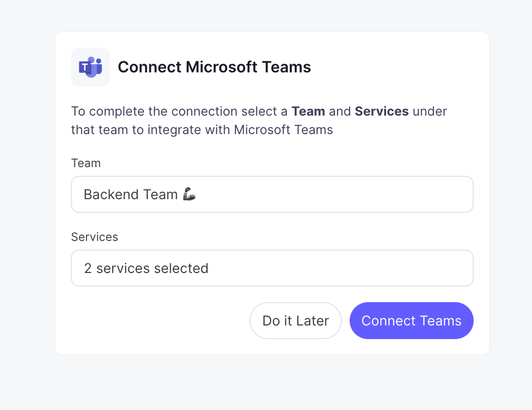Viewport: 532px width, 410px height.
Task: Click the 'Team' field label
Action: (x=86, y=163)
